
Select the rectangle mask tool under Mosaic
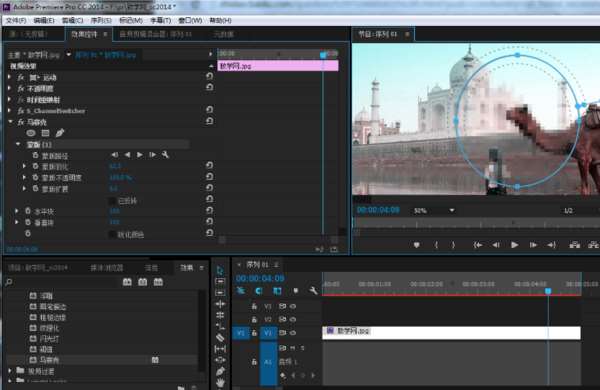coord(46,133)
